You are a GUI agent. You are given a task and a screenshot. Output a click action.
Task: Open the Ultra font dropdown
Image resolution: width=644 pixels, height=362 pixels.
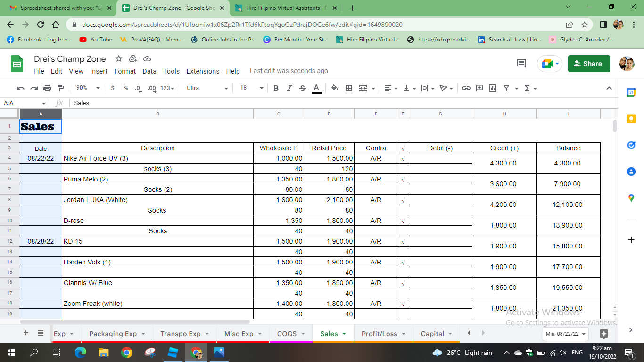pyautogui.click(x=207, y=88)
